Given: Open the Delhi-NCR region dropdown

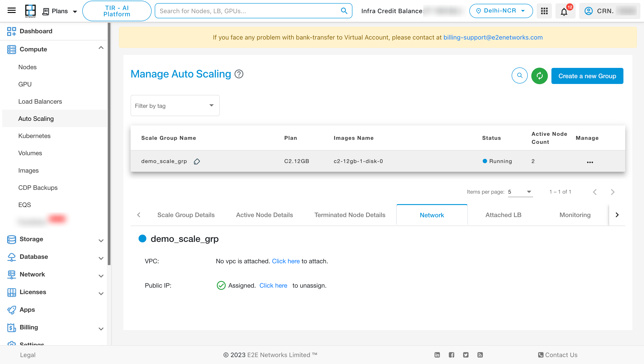Looking at the screenshot, I should click(501, 11).
